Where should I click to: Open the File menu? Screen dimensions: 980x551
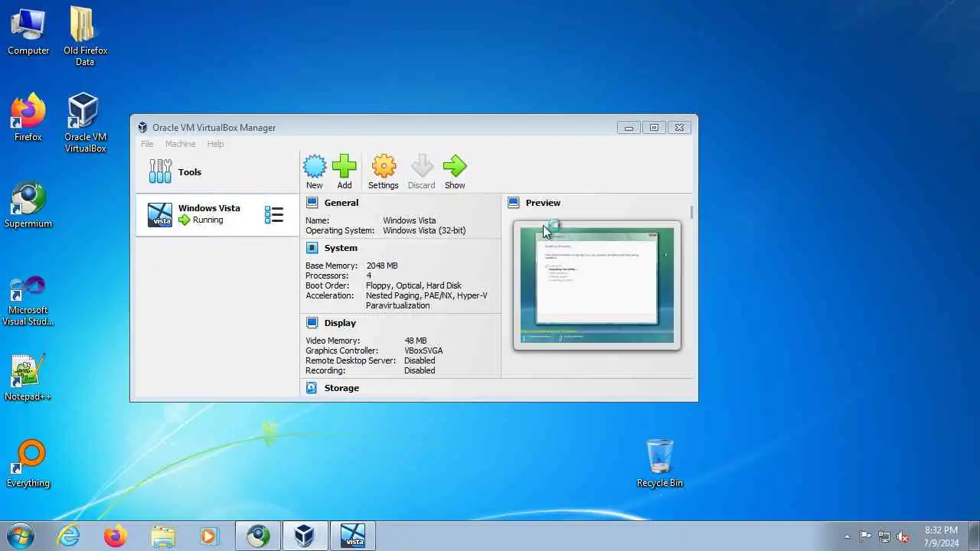click(147, 144)
